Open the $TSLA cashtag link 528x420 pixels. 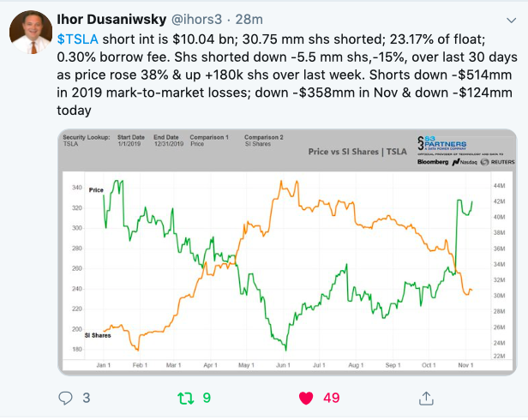click(x=78, y=40)
